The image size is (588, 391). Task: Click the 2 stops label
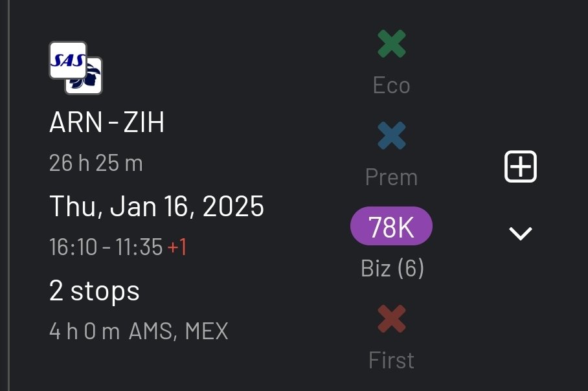pyautogui.click(x=95, y=291)
